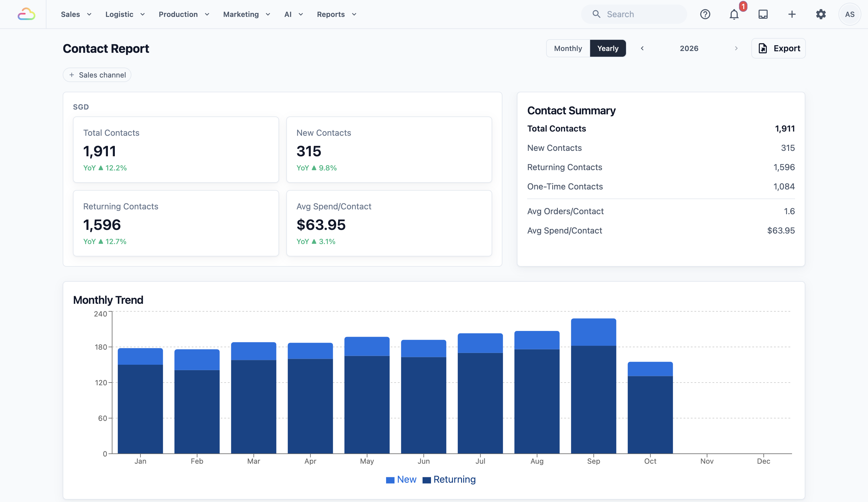
Task: Click the October bar in the chart
Action: (x=650, y=408)
